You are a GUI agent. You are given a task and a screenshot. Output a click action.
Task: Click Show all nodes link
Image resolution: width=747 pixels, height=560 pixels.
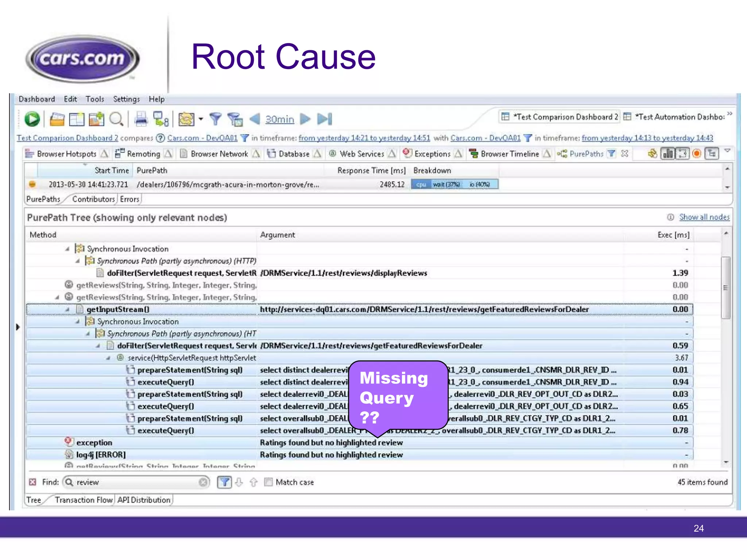click(x=704, y=217)
